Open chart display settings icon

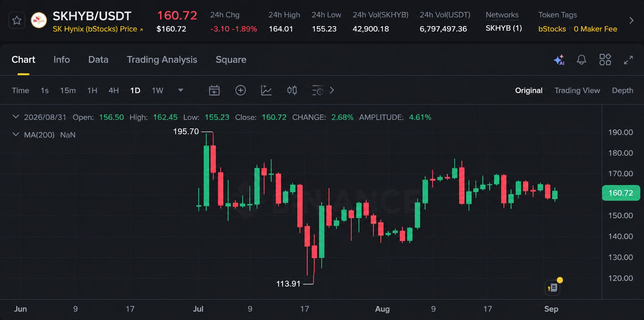pos(318,90)
